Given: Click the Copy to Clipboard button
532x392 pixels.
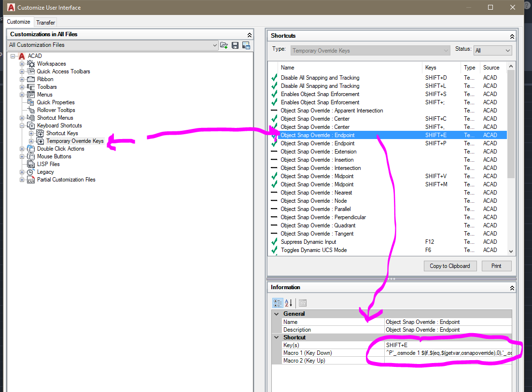Looking at the screenshot, I should tap(450, 266).
